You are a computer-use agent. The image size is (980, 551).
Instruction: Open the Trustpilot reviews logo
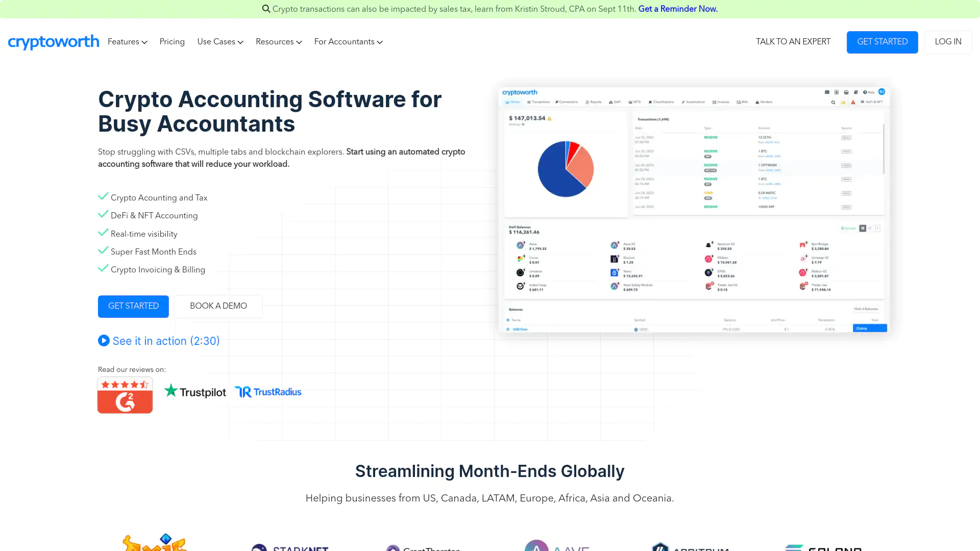point(195,391)
